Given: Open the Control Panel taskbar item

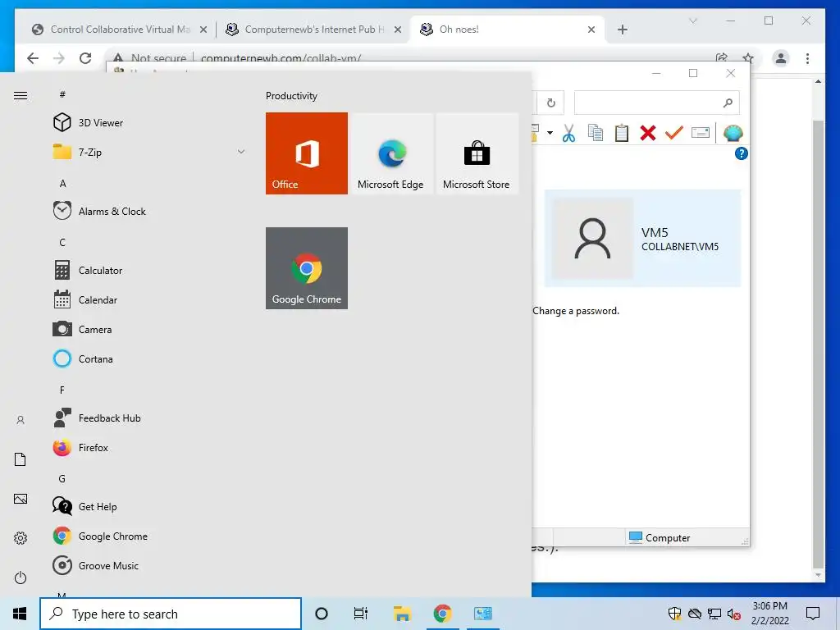Looking at the screenshot, I should click(482, 614).
